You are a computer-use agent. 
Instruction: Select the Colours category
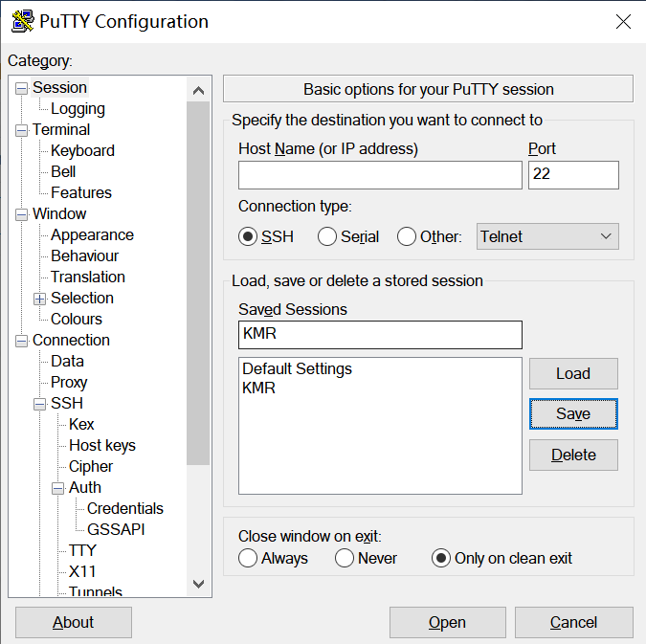pyautogui.click(x=77, y=319)
